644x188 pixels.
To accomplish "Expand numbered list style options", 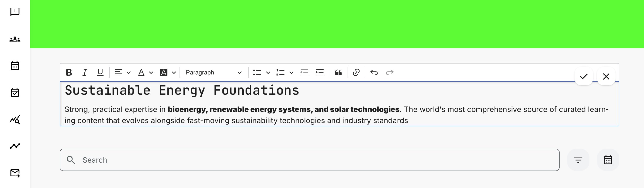I will tap(291, 73).
